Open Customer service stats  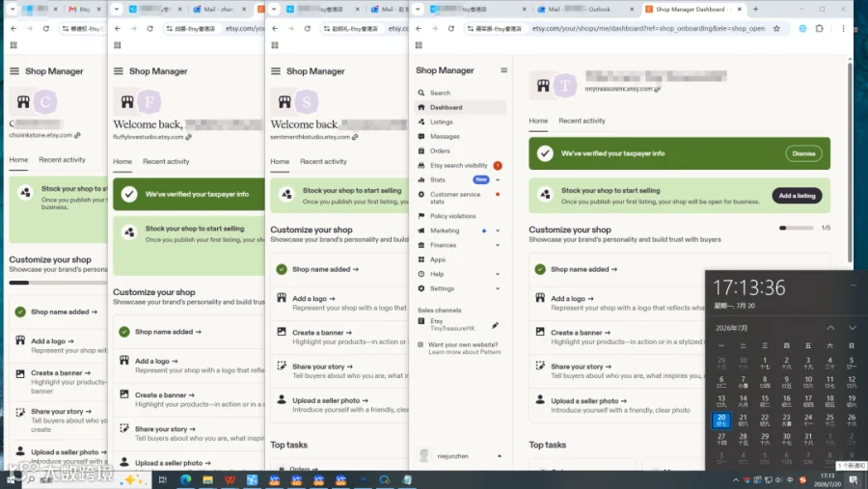[x=455, y=198]
